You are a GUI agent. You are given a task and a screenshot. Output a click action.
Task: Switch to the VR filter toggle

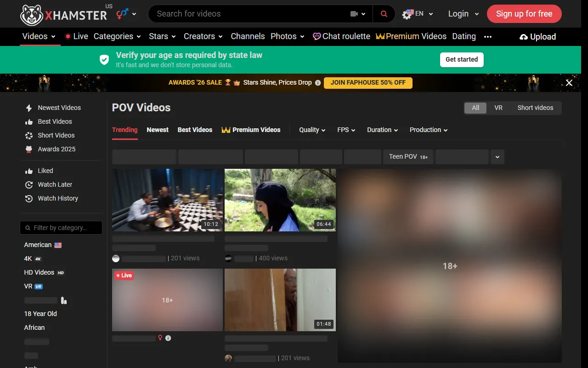coord(498,108)
